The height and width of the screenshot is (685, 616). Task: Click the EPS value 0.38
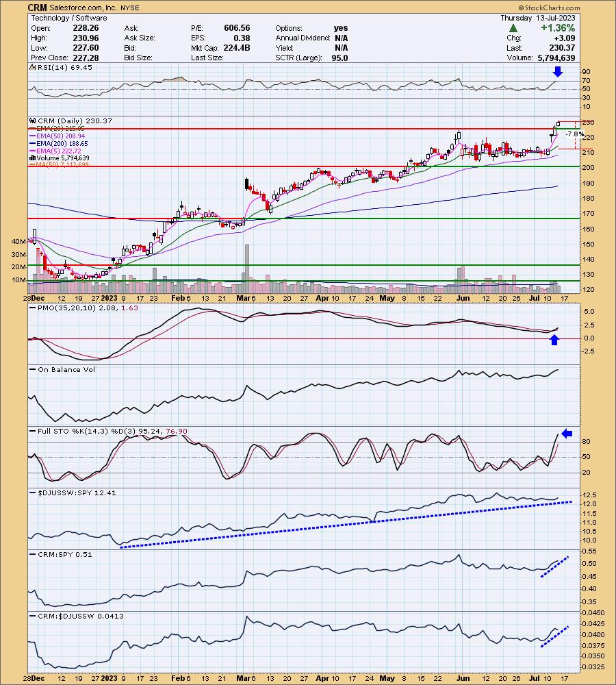[242, 38]
